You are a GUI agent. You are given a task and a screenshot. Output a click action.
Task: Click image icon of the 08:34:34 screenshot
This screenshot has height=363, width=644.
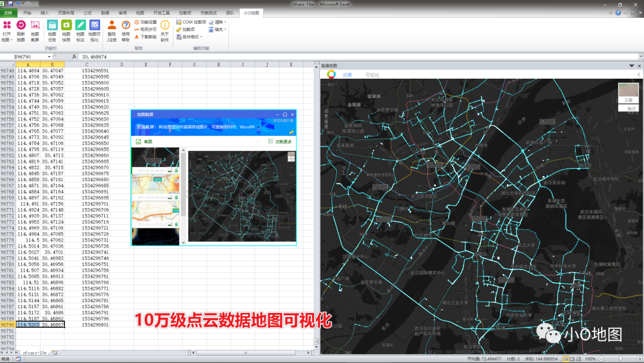point(170,197)
